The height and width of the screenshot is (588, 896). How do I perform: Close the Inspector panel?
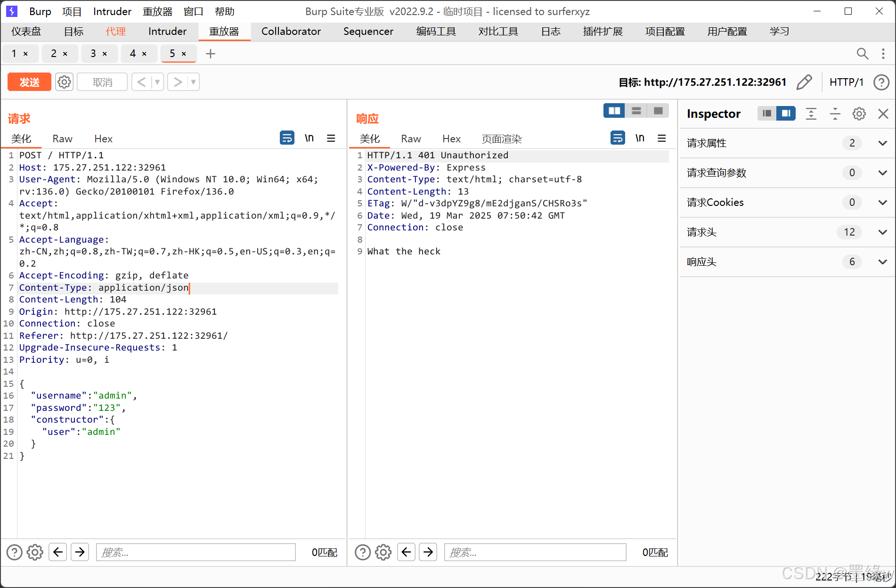tap(883, 114)
